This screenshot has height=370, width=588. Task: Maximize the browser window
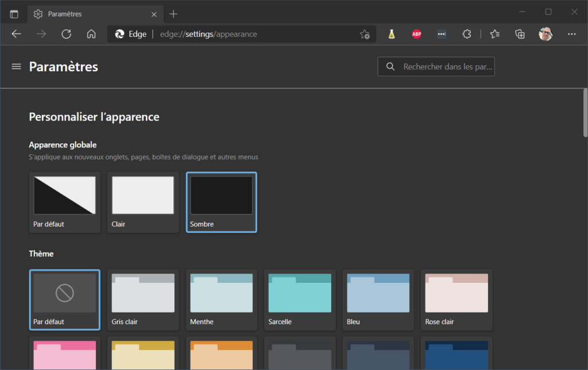(x=548, y=12)
